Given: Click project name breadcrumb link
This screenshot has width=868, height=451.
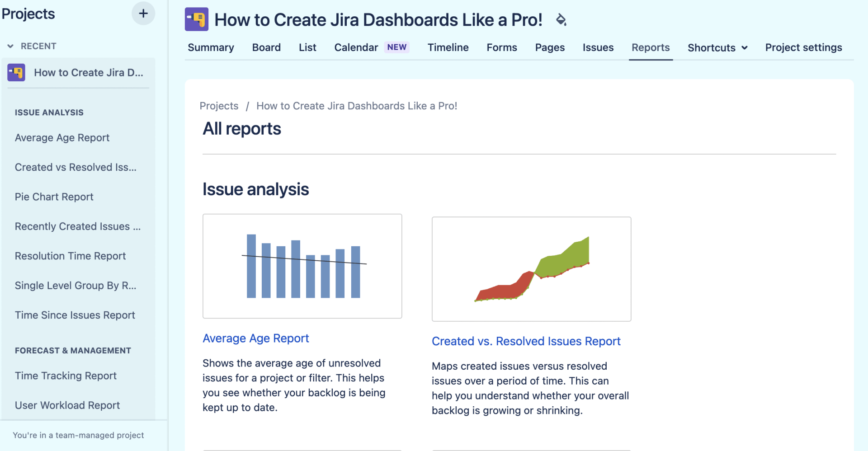Looking at the screenshot, I should [x=357, y=106].
